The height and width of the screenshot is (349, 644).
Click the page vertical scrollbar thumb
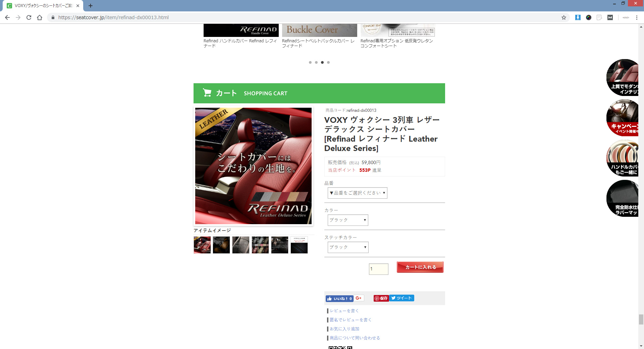pos(641,319)
